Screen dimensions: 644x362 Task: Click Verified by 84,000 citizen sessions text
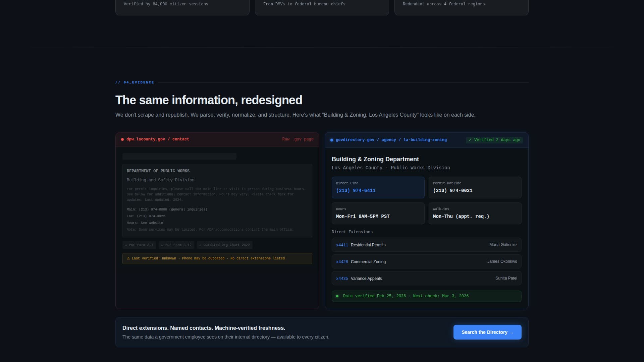(166, 4)
